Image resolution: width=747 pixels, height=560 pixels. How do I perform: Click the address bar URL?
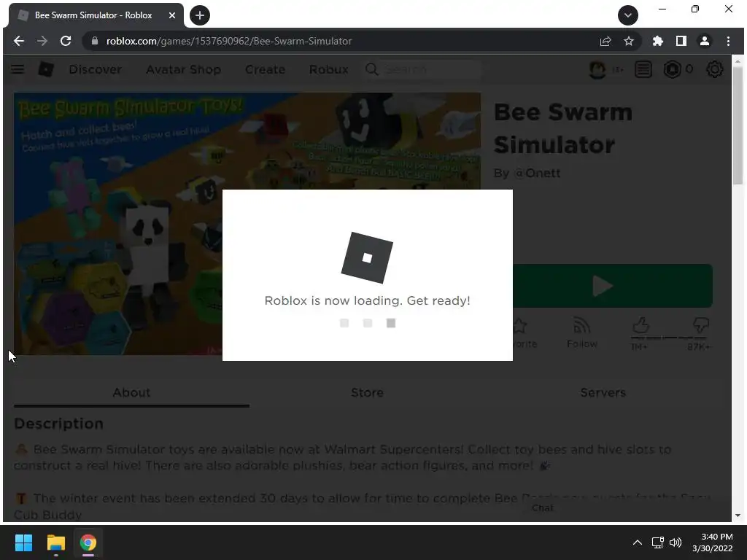tap(229, 42)
